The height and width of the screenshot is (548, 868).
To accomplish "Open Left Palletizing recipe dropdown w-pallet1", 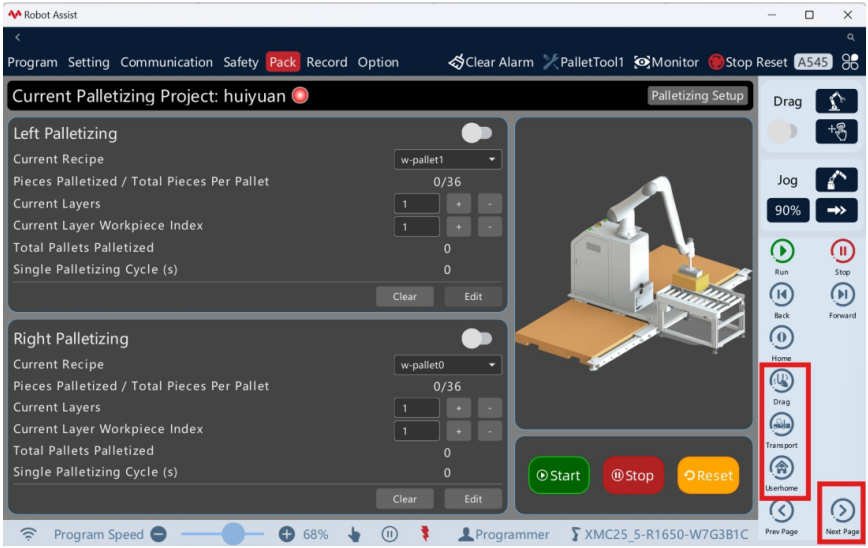I will (447, 159).
